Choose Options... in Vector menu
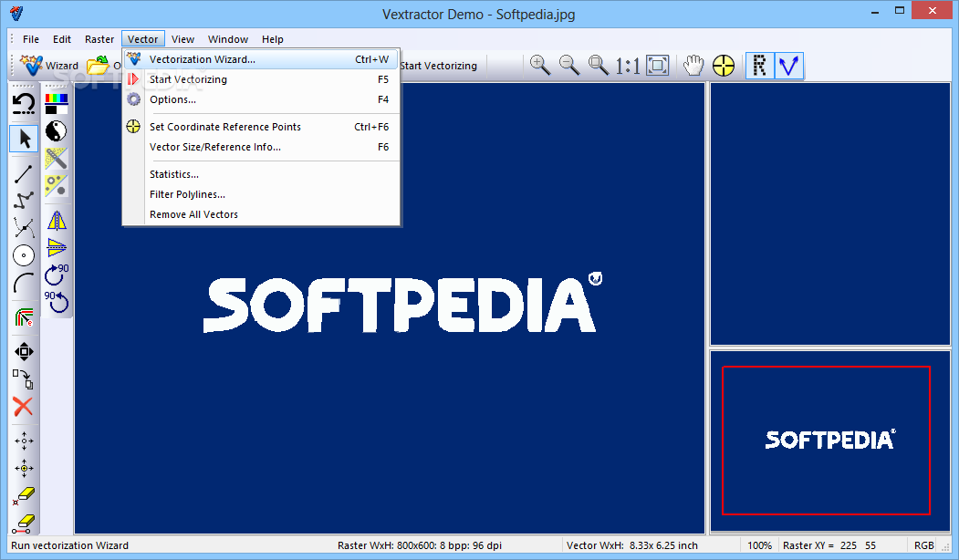The image size is (959, 560). tap(262, 99)
